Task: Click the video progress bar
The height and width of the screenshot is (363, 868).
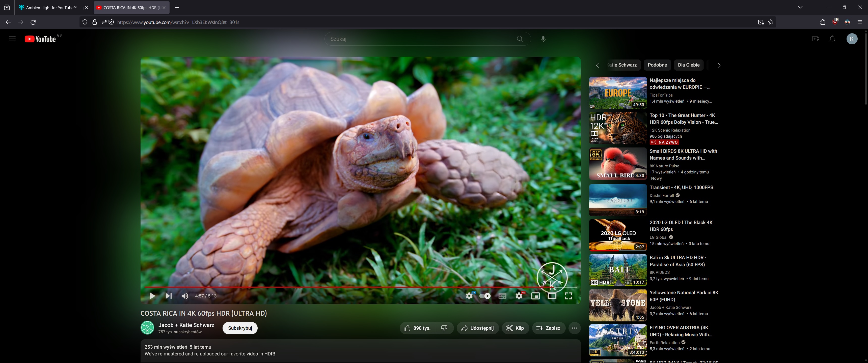Action: 337,287
